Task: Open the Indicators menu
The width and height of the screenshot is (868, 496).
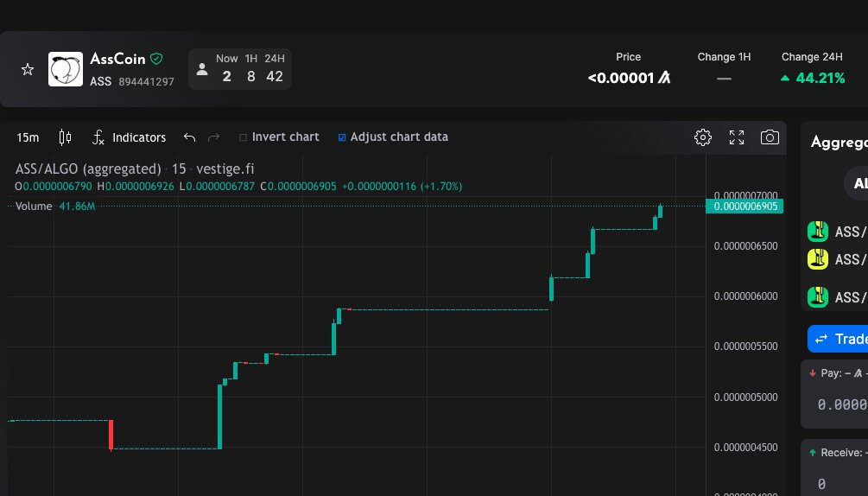Action: pyautogui.click(x=129, y=137)
